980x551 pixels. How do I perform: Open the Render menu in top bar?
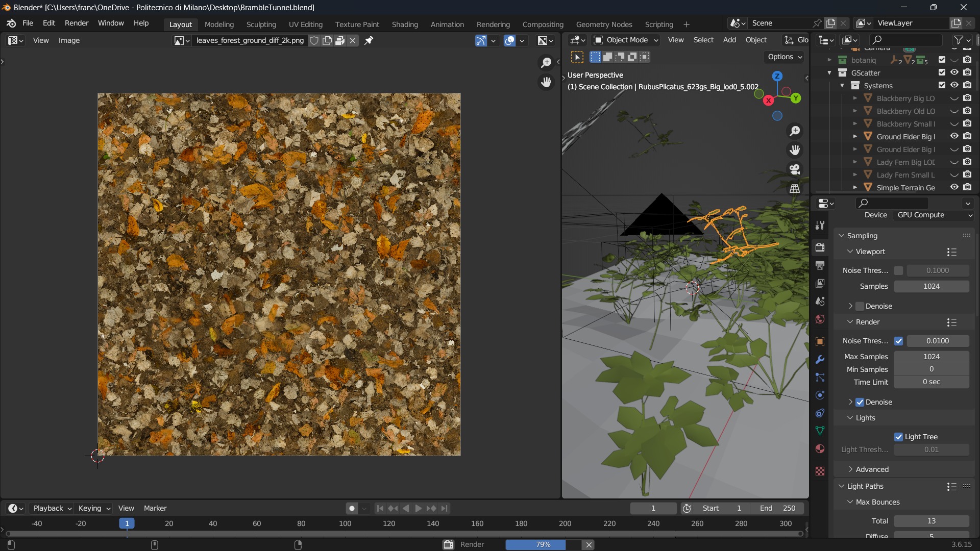click(x=77, y=23)
